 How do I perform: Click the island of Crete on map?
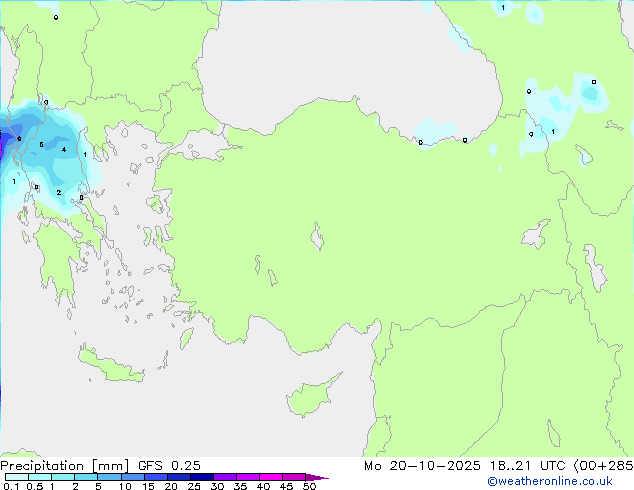(109, 365)
